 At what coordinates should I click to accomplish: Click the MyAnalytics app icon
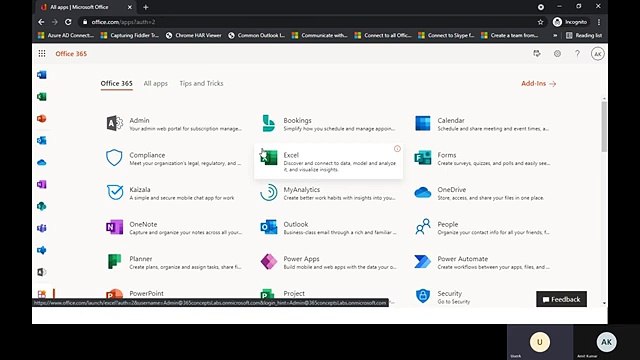[269, 192]
